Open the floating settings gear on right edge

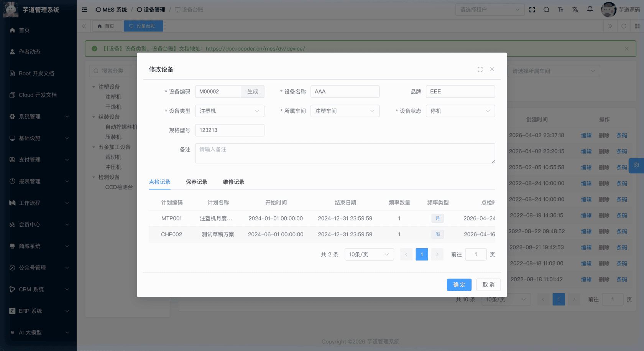click(636, 165)
